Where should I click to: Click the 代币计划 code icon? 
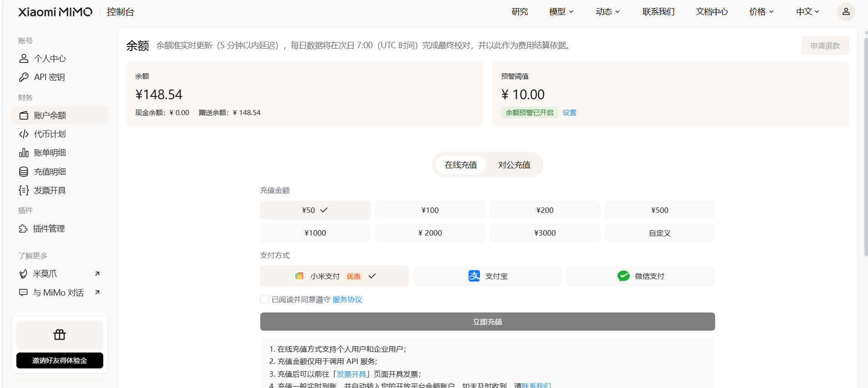tap(24, 134)
